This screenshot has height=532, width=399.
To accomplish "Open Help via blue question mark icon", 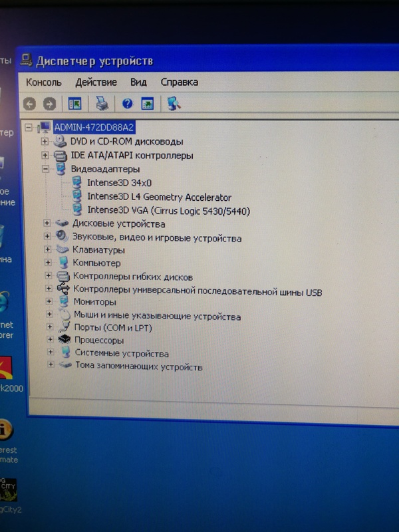I will pyautogui.click(x=127, y=104).
